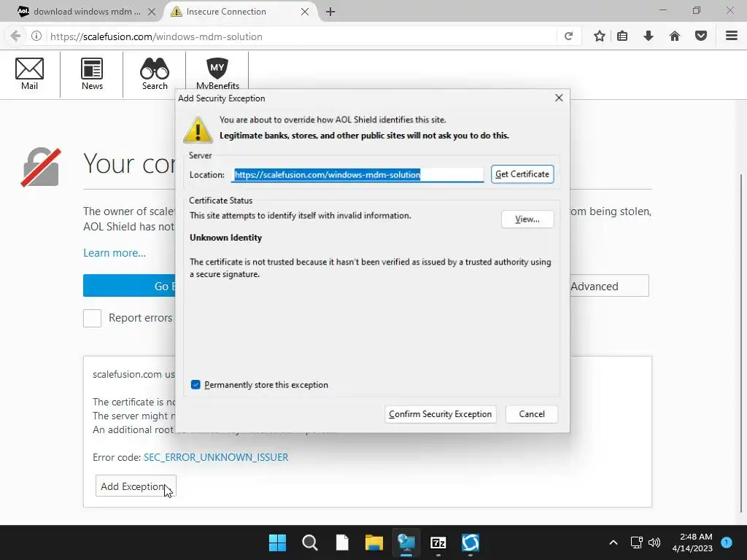
Task: Click the Go Back blue button
Action: click(130, 286)
